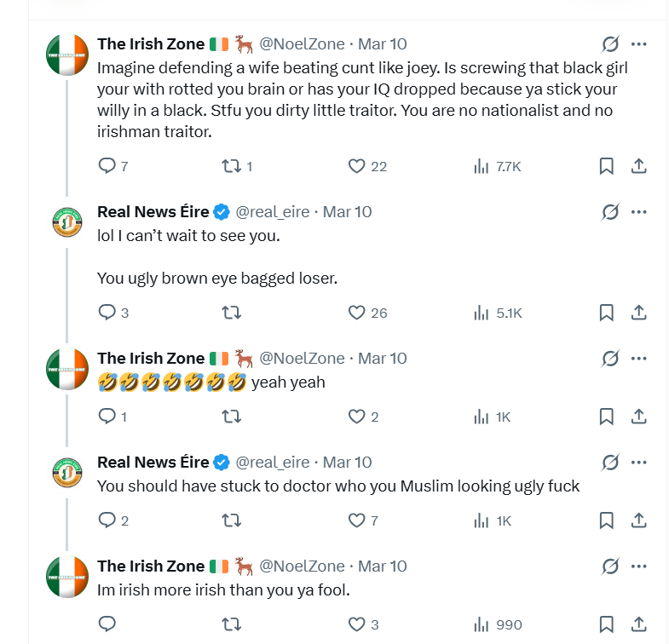Click Grok icon on first tweet

[x=610, y=44]
